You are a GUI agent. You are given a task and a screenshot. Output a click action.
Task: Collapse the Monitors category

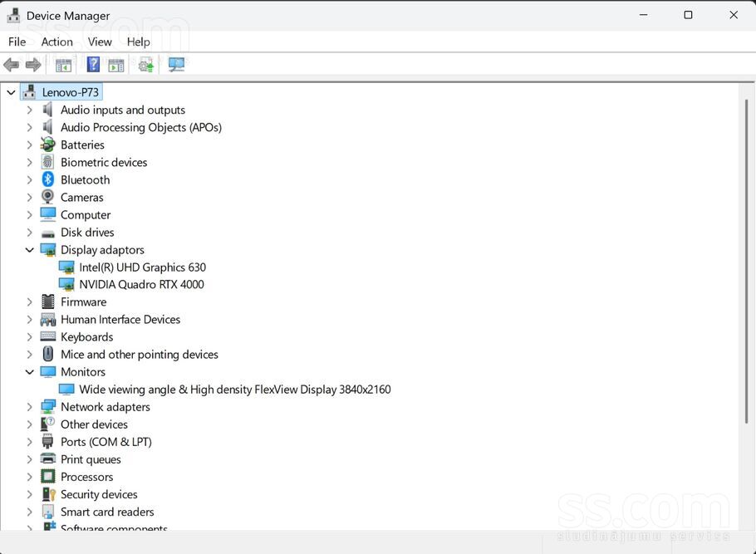pos(29,372)
